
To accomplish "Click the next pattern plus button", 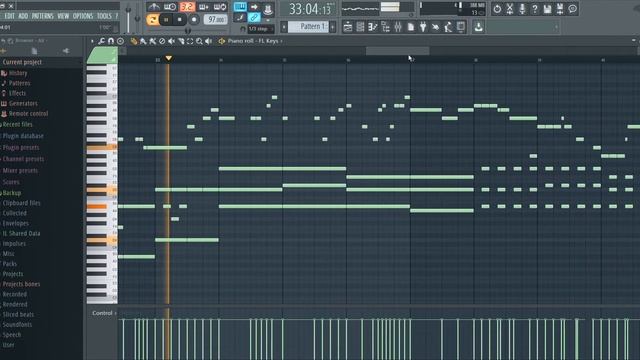I will click(333, 27).
